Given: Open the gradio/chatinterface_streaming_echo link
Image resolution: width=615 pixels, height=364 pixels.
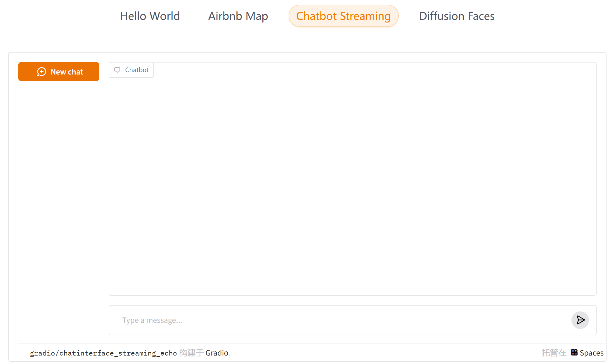Looking at the screenshot, I should click(103, 353).
